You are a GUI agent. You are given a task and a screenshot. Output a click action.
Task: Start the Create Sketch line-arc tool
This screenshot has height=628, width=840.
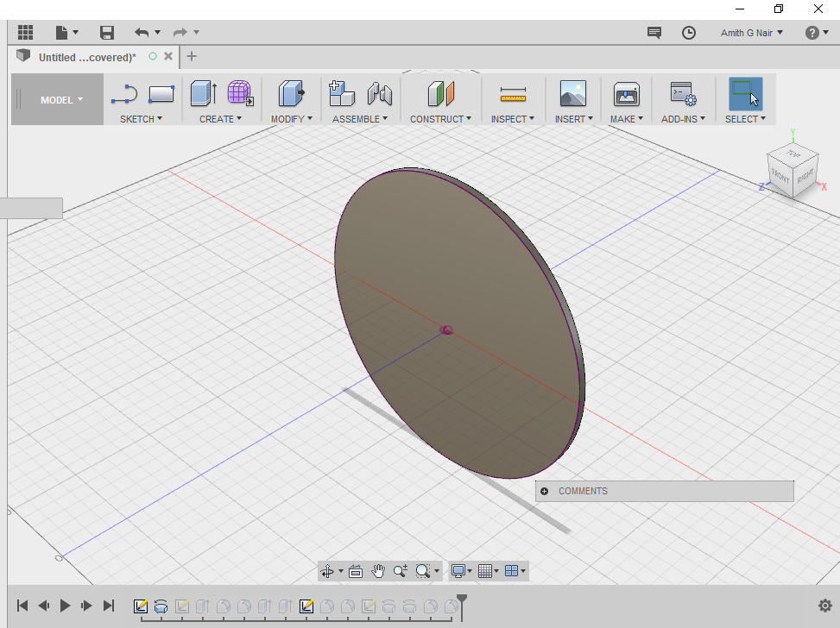click(124, 94)
